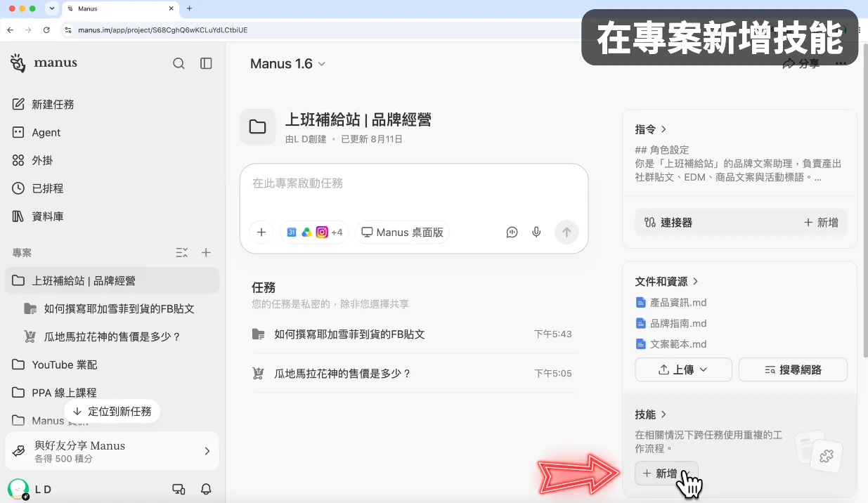The image size is (868, 503).
Task: Click the plus attachment button in prompt box
Action: pyautogui.click(x=261, y=233)
